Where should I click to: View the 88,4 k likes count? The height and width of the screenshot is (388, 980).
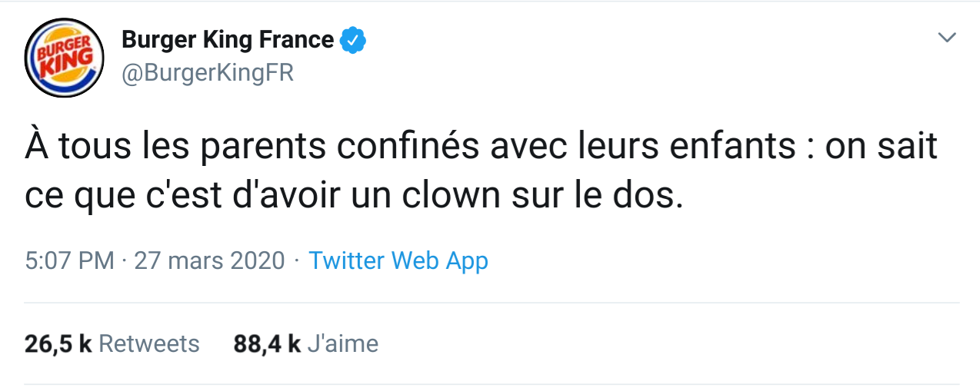pyautogui.click(x=267, y=343)
